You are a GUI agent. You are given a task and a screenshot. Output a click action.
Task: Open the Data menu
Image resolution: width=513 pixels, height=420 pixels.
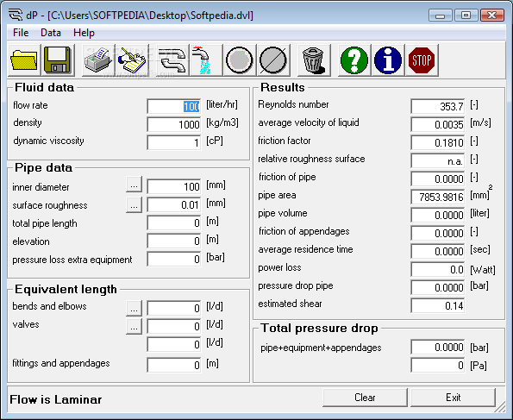coord(51,33)
